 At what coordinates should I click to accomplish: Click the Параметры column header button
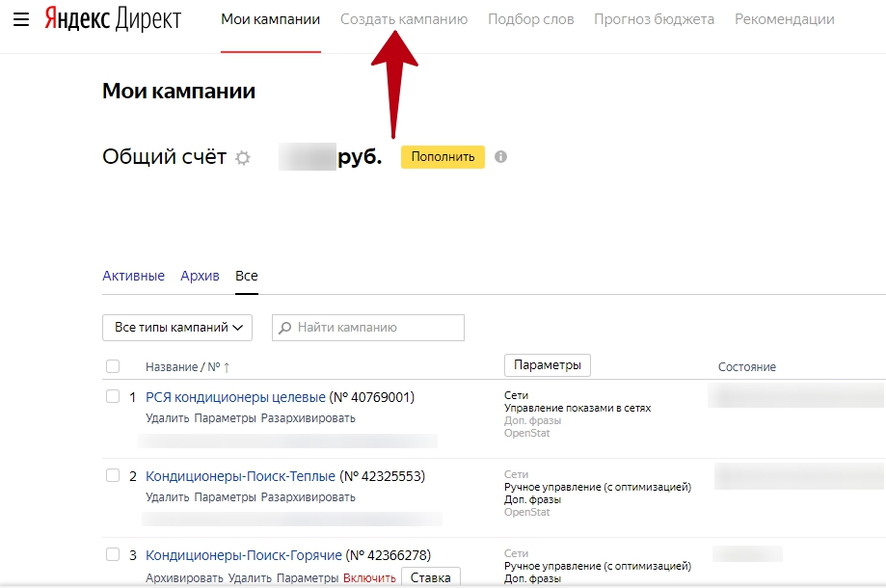click(548, 365)
